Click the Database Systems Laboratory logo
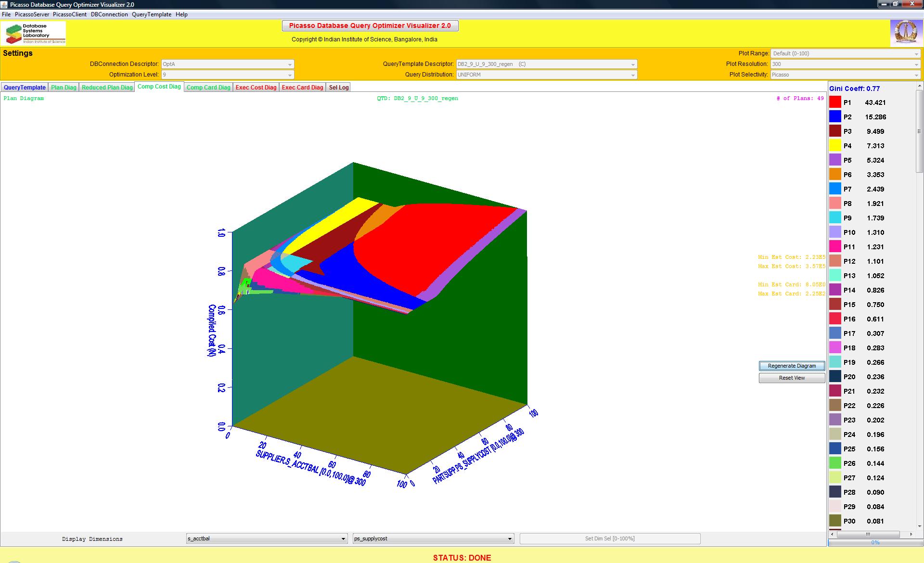Viewport: 924px width, 563px height. (34, 33)
